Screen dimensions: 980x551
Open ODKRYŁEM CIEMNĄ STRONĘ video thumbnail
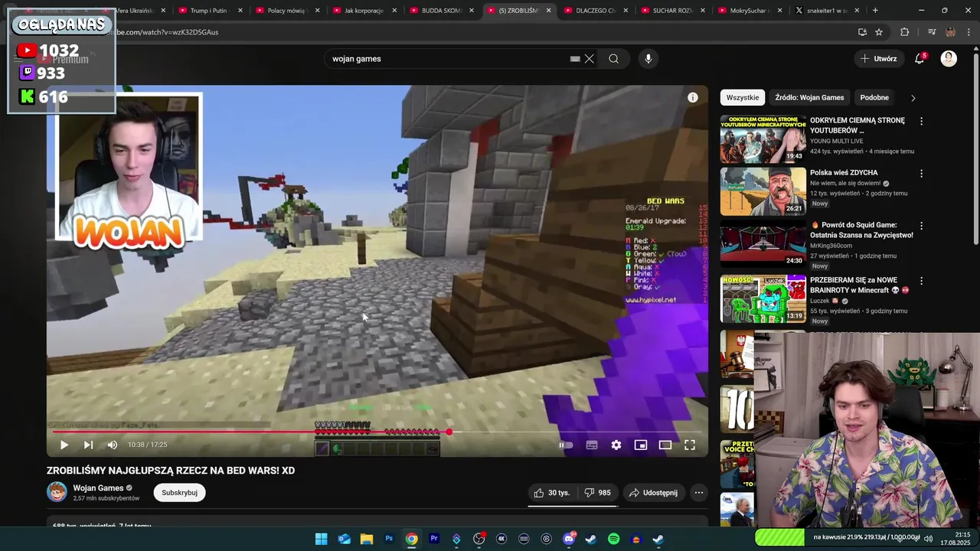click(x=763, y=139)
